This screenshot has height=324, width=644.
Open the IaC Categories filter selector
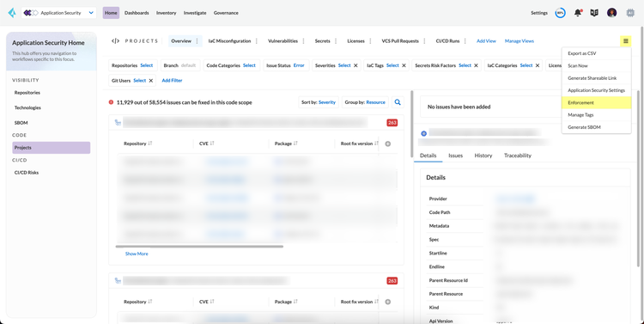click(x=526, y=65)
